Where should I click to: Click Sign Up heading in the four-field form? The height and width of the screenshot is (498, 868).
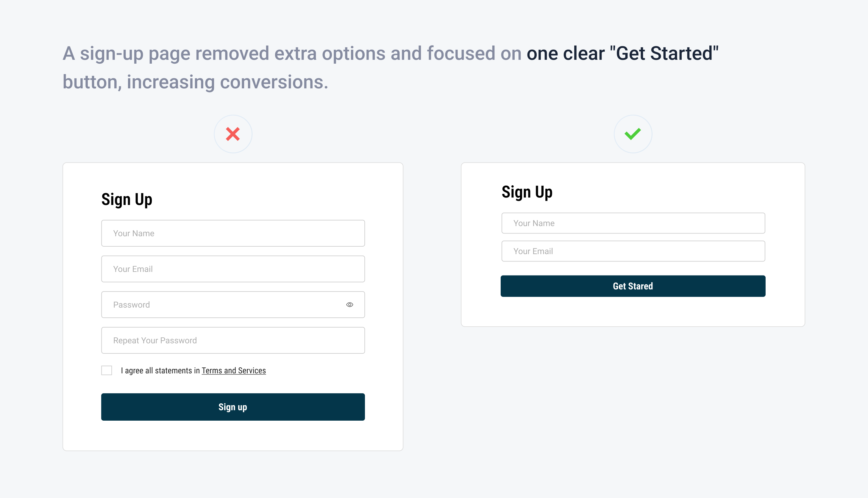tap(127, 199)
